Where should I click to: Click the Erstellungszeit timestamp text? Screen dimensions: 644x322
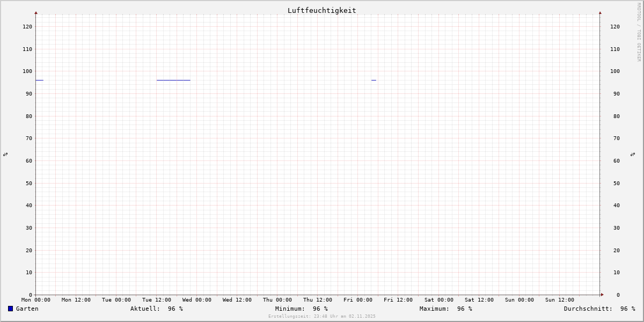coord(322,316)
